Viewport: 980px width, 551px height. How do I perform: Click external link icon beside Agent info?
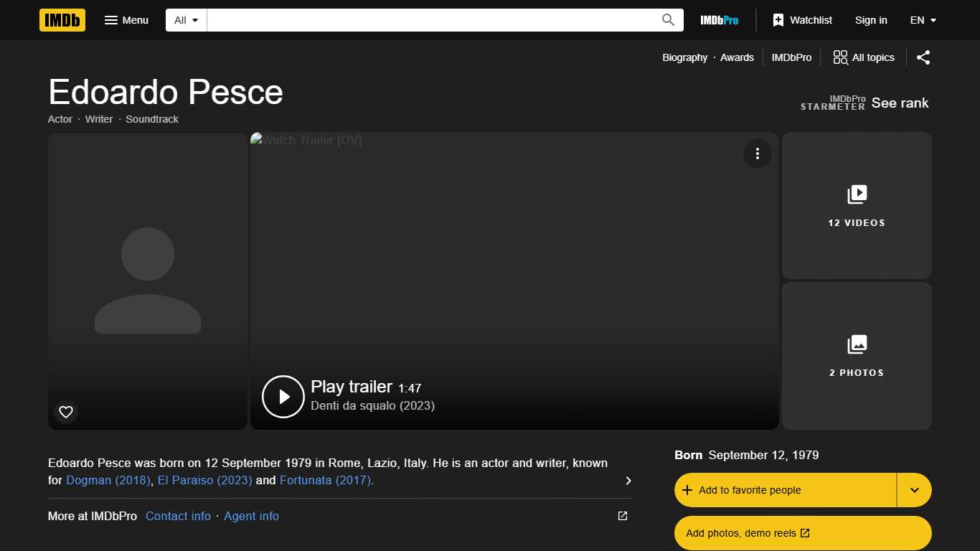click(621, 516)
